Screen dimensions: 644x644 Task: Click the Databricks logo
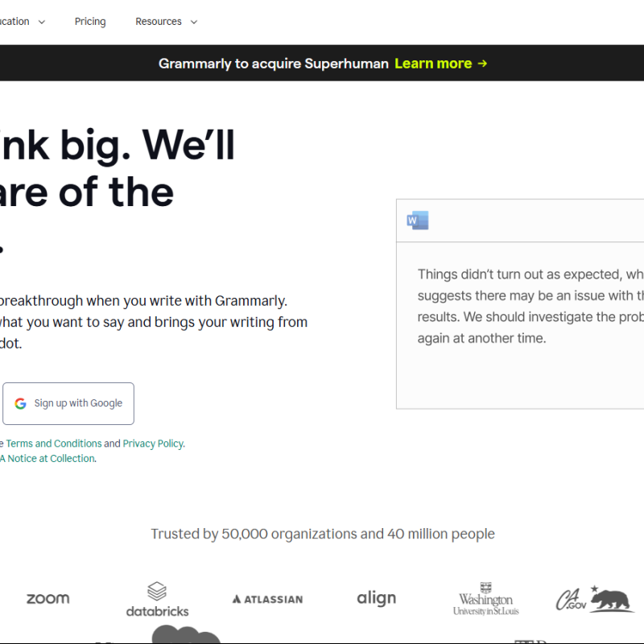tap(157, 600)
